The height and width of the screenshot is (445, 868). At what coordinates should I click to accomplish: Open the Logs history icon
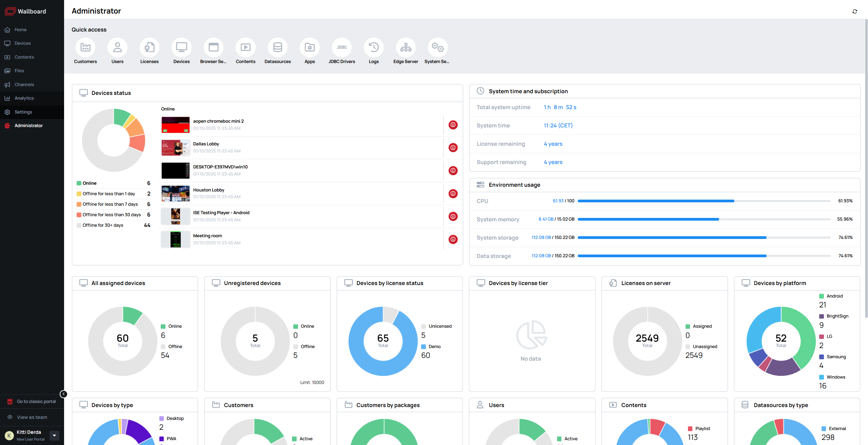[374, 48]
